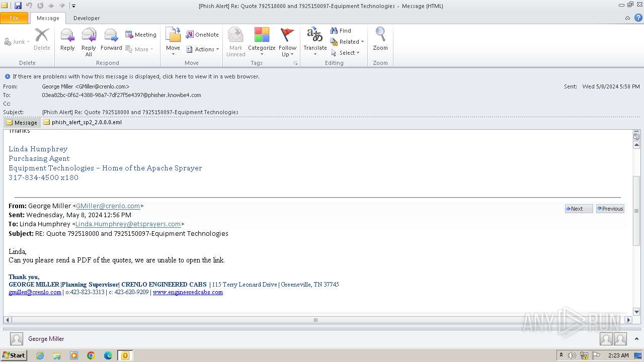Click the view in web browser info bar
Screen dimensions: 644x362
136,76
